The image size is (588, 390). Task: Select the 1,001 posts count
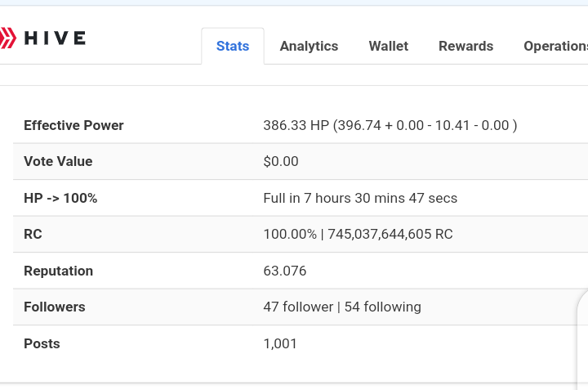280,343
